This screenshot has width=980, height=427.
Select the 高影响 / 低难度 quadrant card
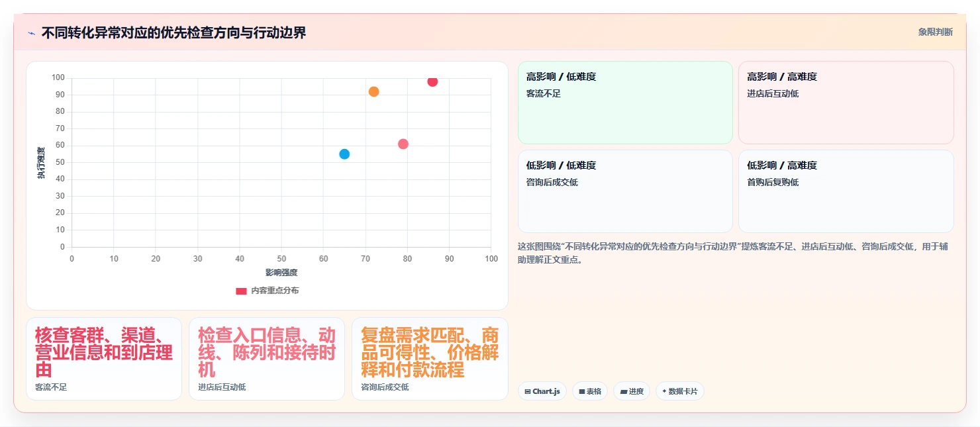[x=625, y=103]
